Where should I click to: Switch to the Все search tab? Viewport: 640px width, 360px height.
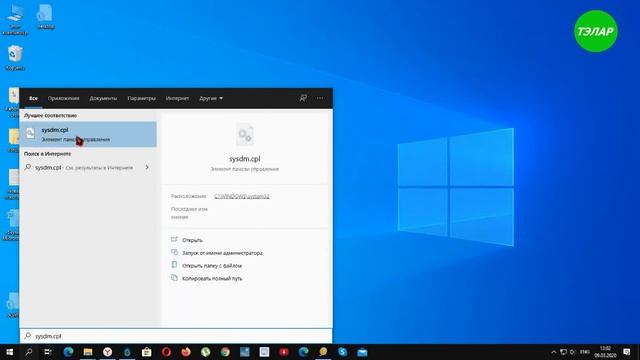click(33, 98)
